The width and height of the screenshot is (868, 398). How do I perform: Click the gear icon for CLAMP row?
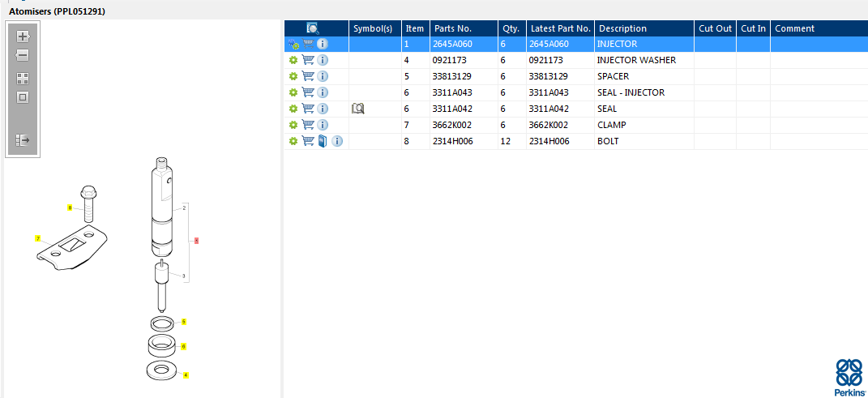pos(293,125)
